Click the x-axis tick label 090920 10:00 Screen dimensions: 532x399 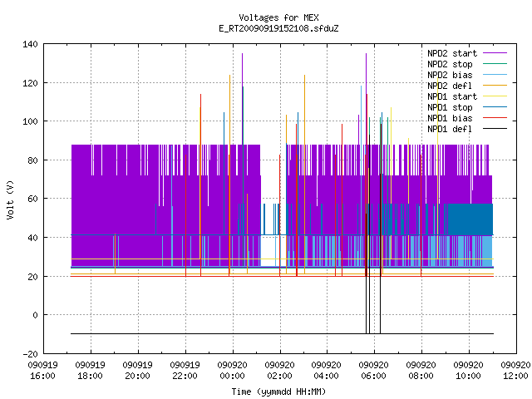[x=468, y=371]
